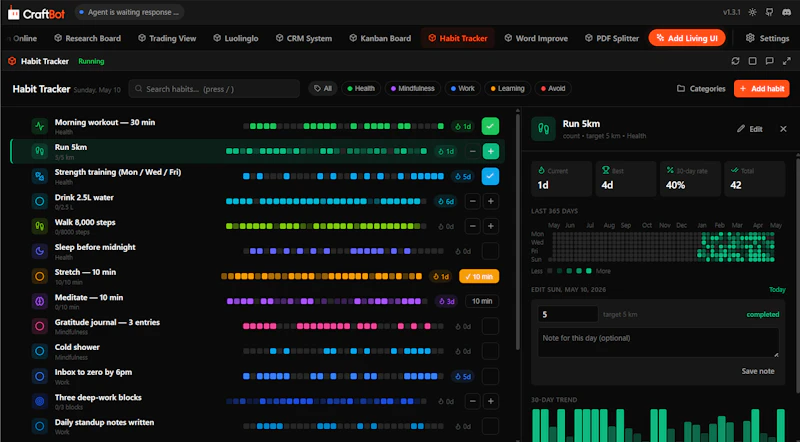The image size is (800, 442).
Task: Click the large footsteps icon in detail panel
Action: [543, 129]
